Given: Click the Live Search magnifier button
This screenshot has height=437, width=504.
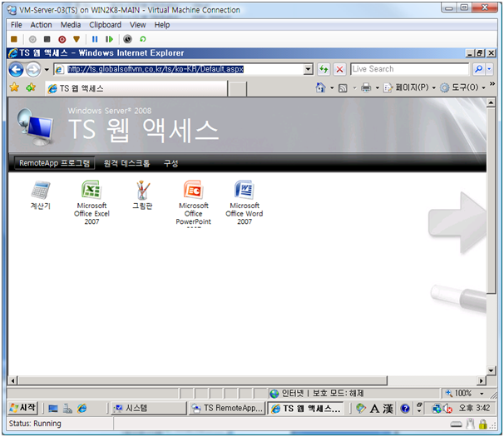Looking at the screenshot, I should tap(478, 69).
